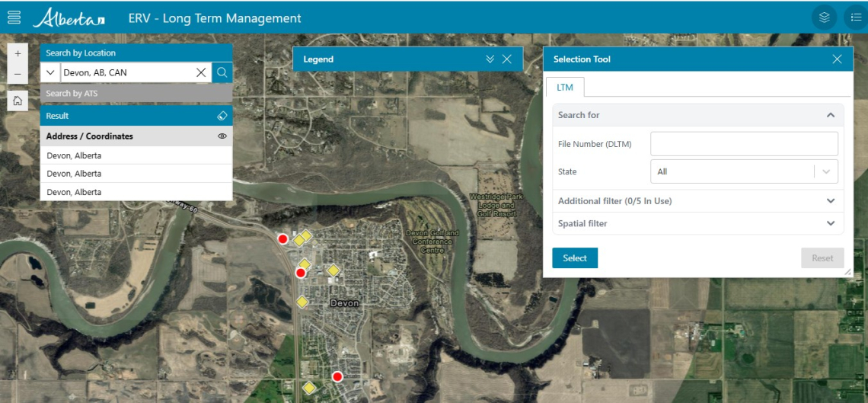Close the Selection Tool panel
This screenshot has height=403, width=868.
click(837, 59)
